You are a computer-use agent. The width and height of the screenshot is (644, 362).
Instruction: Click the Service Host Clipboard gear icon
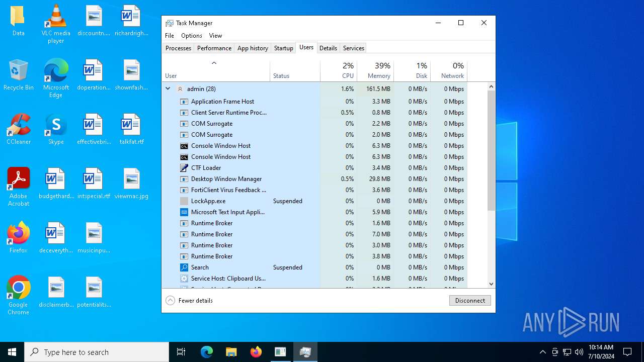click(184, 279)
